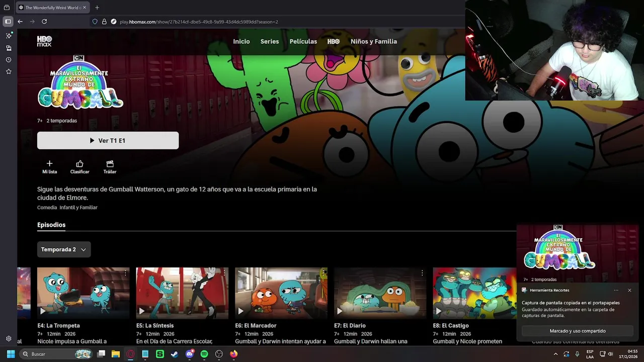Open synced tabs in sidebar

9,48
